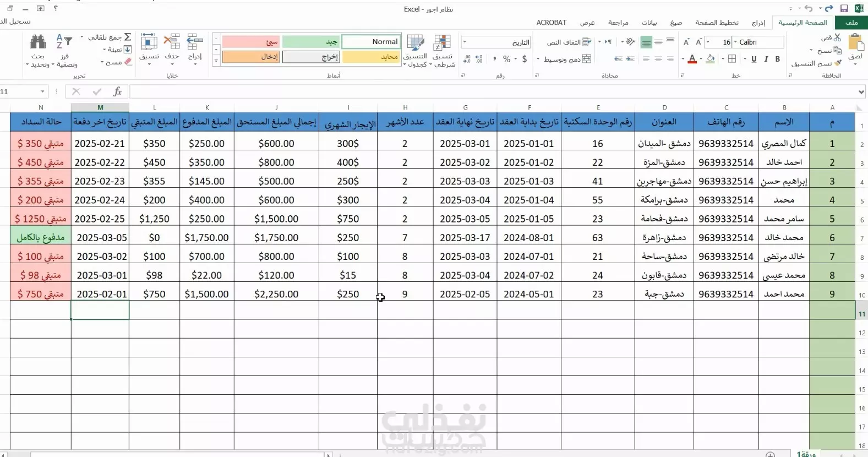Expand the Name Box dropdown

point(42,91)
